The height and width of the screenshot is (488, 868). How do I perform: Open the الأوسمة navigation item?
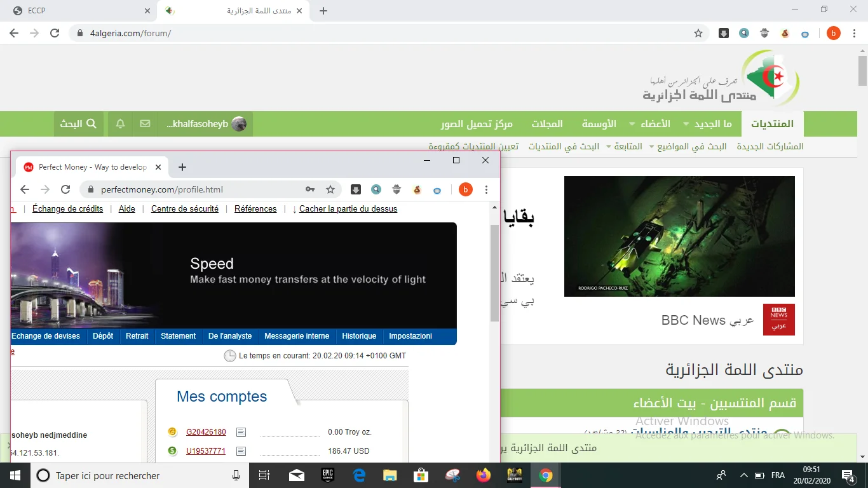(599, 124)
